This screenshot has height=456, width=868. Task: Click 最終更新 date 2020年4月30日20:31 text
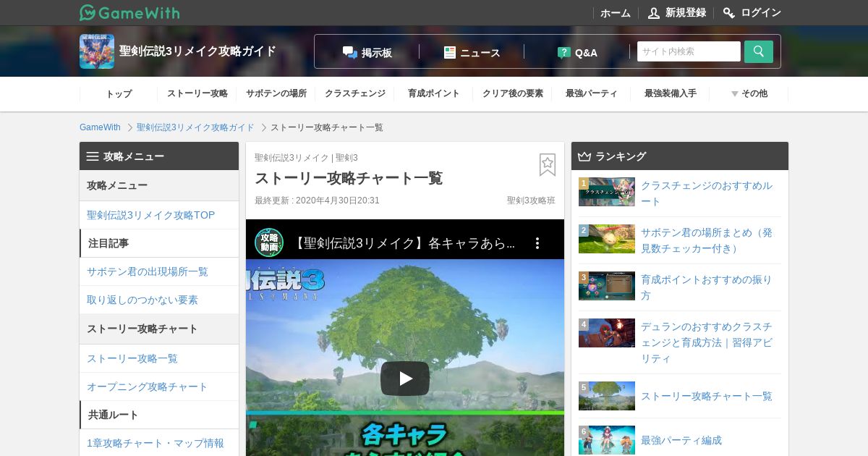(317, 200)
